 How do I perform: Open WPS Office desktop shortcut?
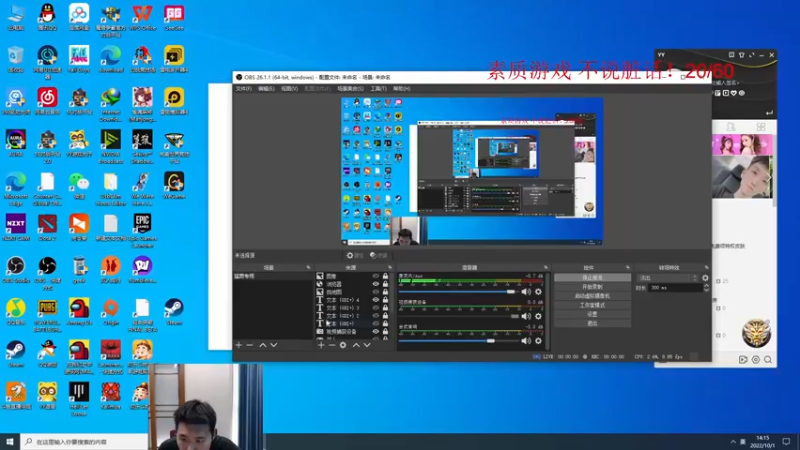[x=142, y=17]
